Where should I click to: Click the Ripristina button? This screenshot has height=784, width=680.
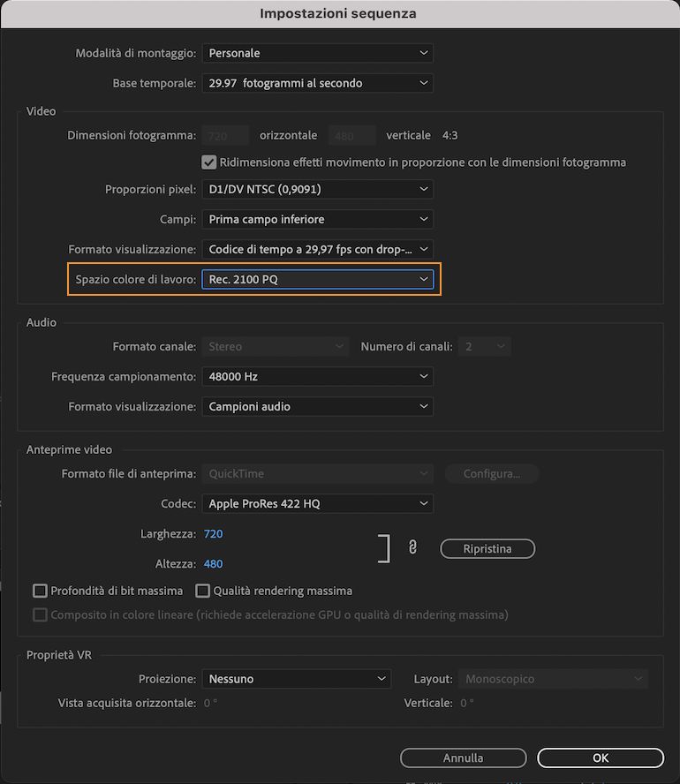[x=487, y=548]
